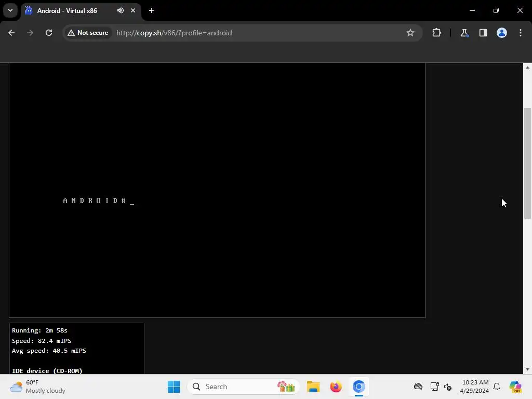The image size is (532, 399).
Task: Minimize the Chrome window
Action: tap(472, 10)
